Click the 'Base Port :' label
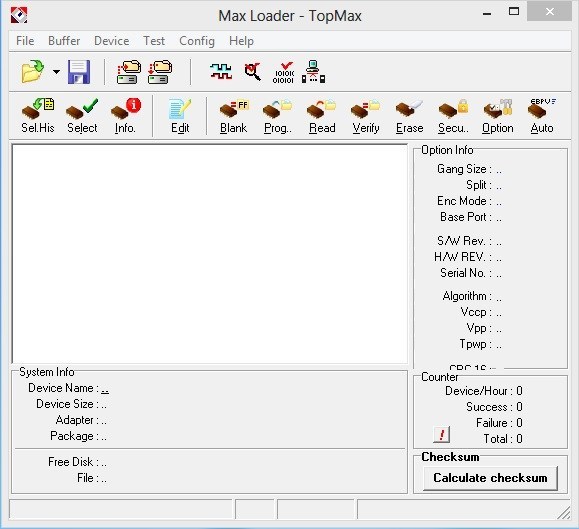The image size is (579, 529). pos(466,217)
